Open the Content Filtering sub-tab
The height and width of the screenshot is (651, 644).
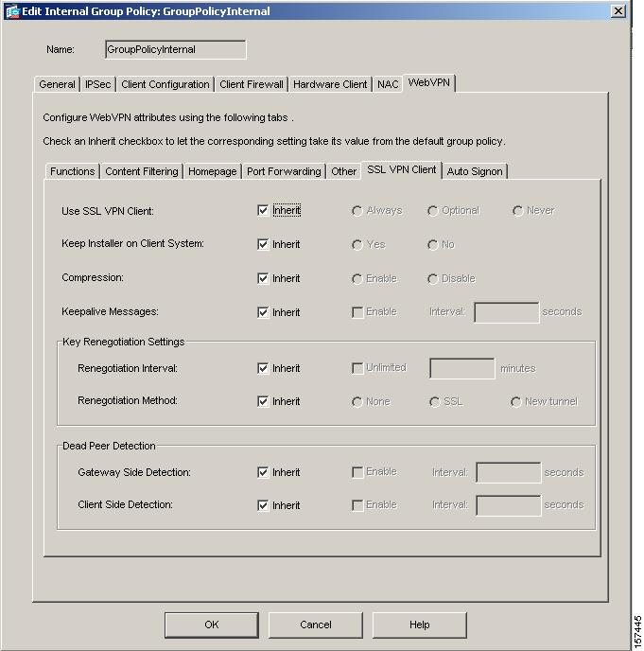(142, 171)
